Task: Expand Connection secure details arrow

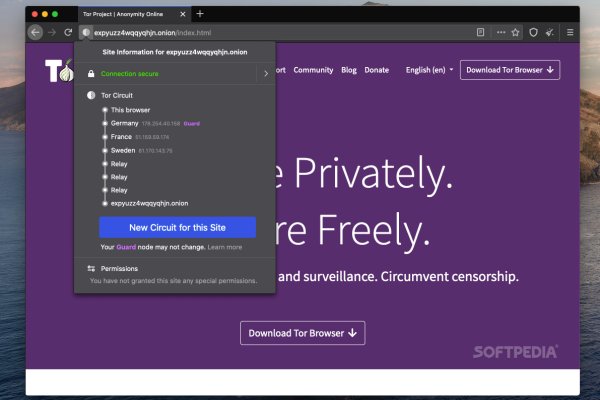Action: 265,73
